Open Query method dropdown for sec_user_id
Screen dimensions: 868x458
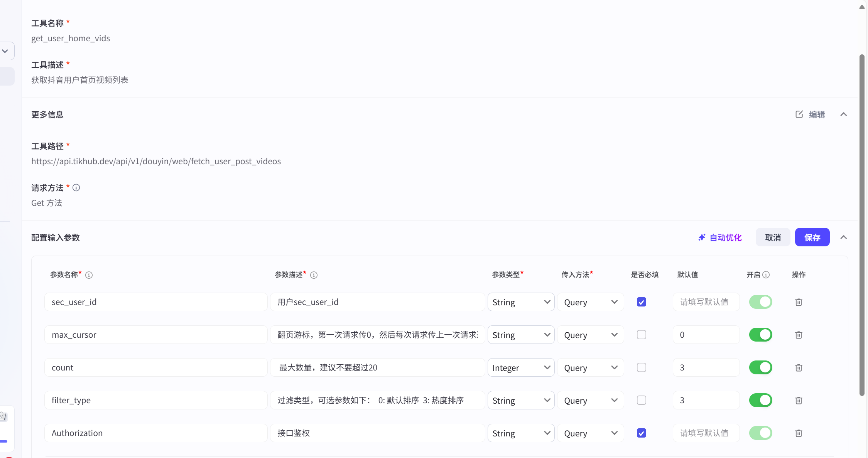tap(590, 302)
